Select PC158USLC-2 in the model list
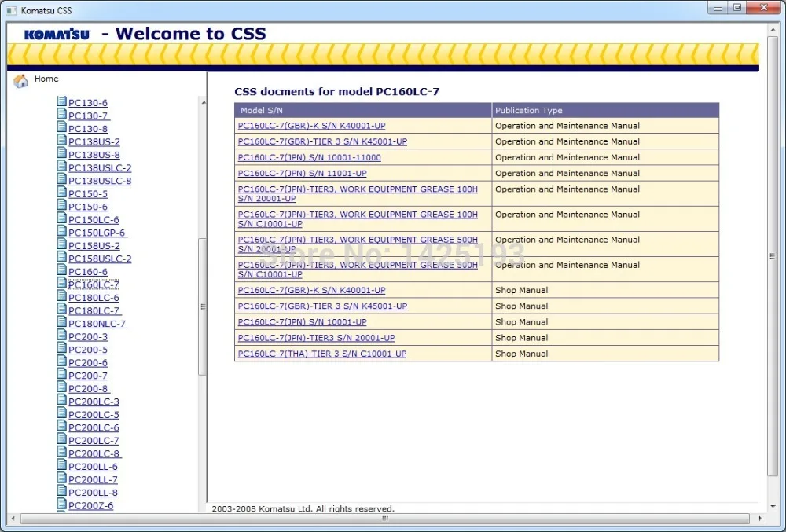The width and height of the screenshot is (786, 532). pos(100,259)
